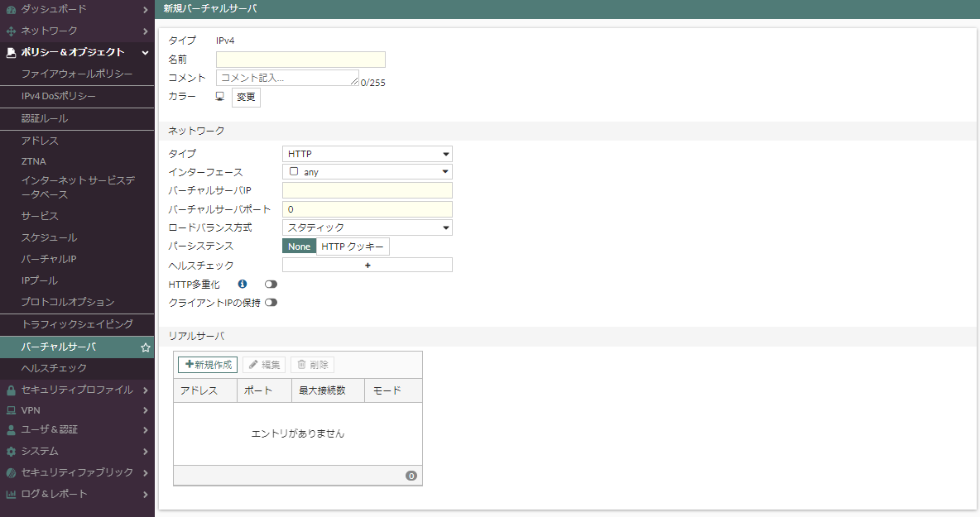Image resolution: width=980 pixels, height=517 pixels.
Task: Click the ログ＆レポート chart icon
Action: click(x=11, y=495)
